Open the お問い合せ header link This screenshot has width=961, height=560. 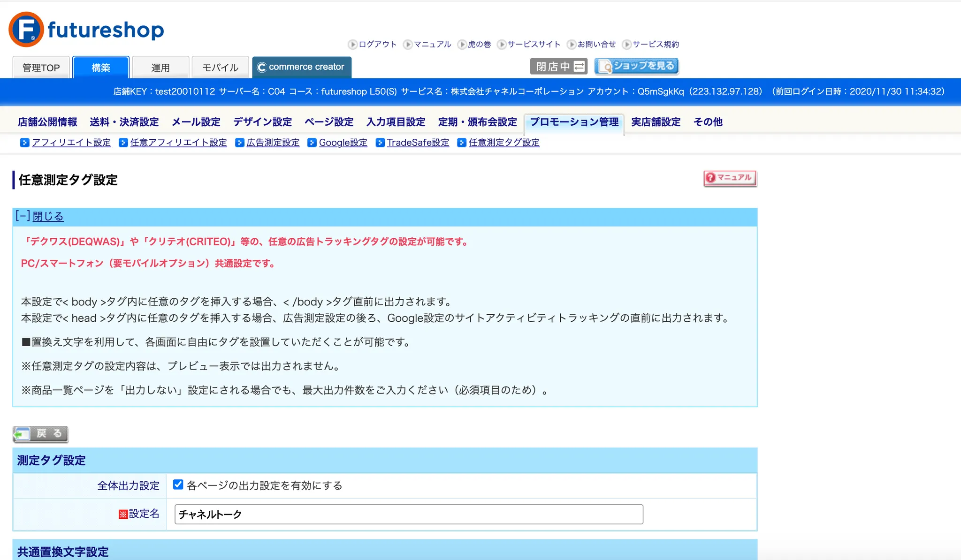pos(596,45)
